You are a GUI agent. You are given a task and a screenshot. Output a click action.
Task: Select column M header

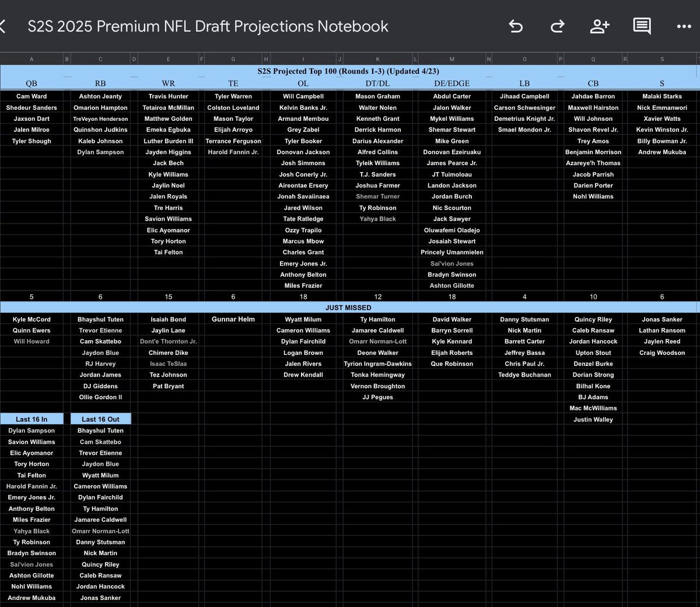tap(452, 59)
